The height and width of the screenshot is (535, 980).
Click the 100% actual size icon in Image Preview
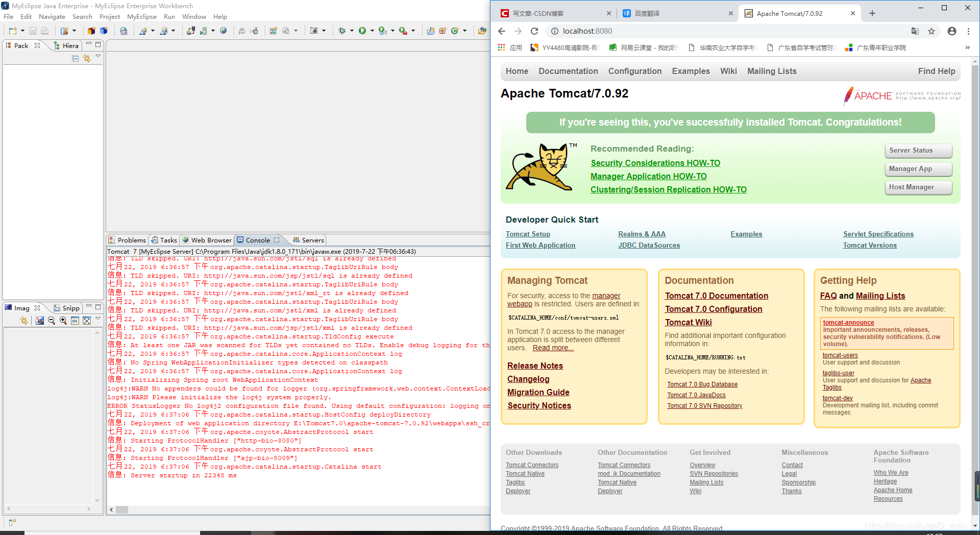point(75,321)
